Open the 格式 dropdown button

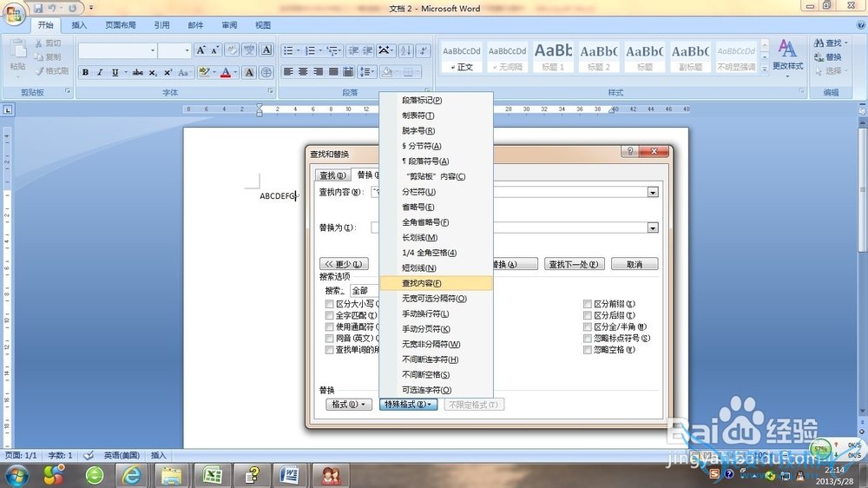[348, 405]
